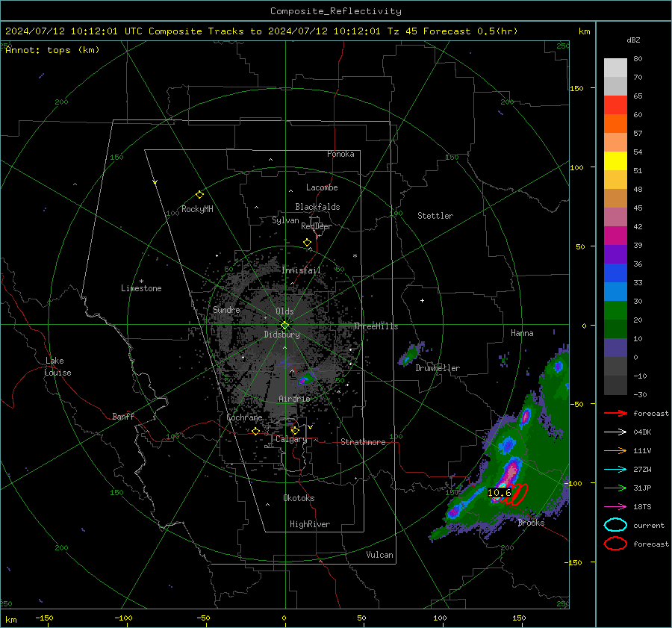Click the Limestone label
Viewport: 672px width, 628px height.
tap(141, 288)
